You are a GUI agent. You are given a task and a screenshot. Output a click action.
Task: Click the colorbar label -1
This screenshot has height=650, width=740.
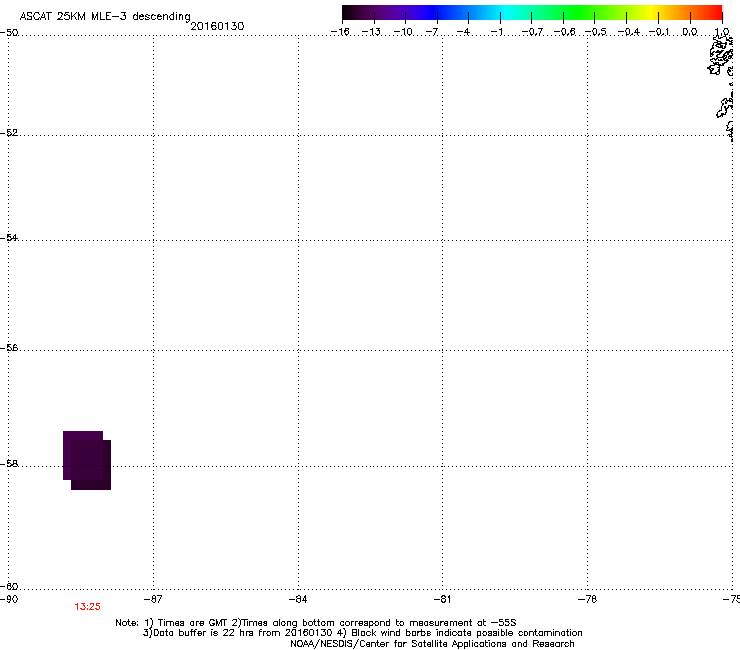496,32
